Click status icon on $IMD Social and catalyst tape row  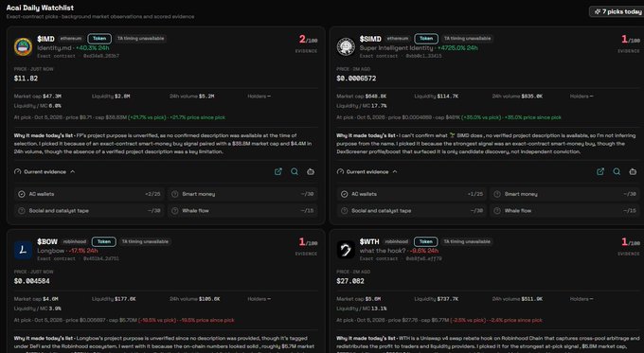22,210
